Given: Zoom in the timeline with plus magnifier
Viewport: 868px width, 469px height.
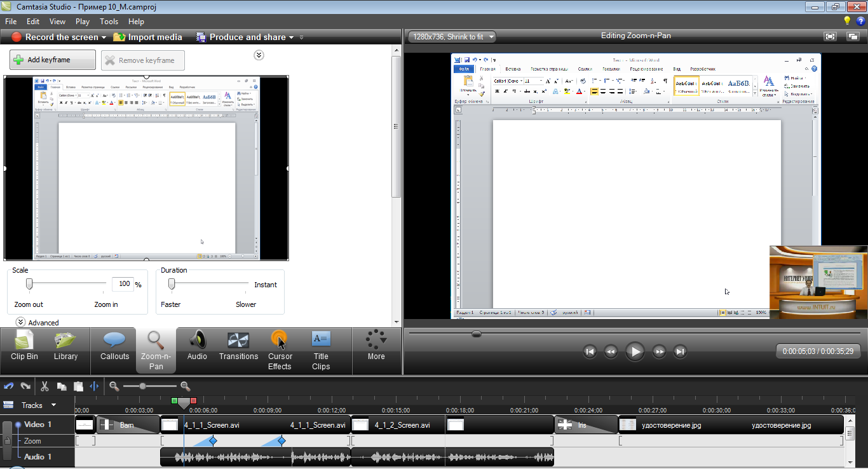Looking at the screenshot, I should [186, 386].
